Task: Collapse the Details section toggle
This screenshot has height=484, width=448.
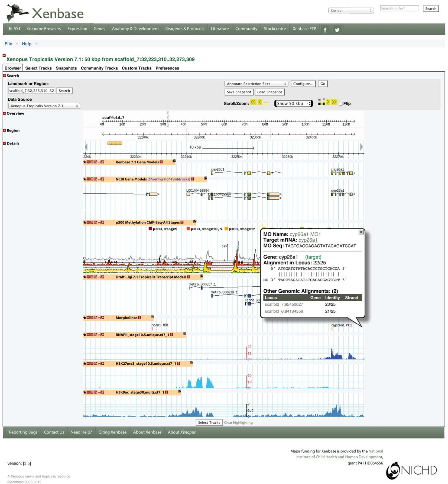Action: (4, 144)
